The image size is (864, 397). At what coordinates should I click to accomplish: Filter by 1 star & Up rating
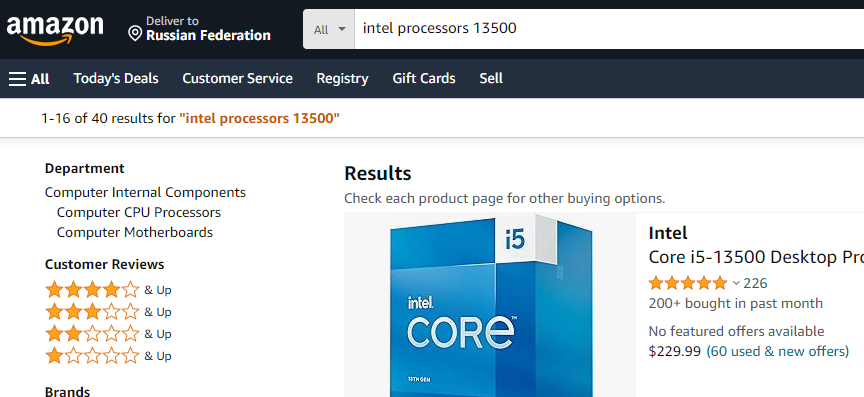(108, 356)
